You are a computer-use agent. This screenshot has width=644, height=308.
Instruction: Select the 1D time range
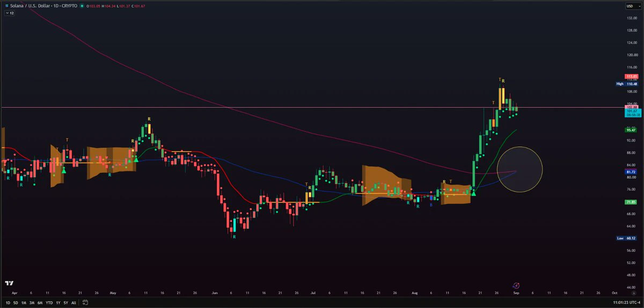click(x=8, y=303)
